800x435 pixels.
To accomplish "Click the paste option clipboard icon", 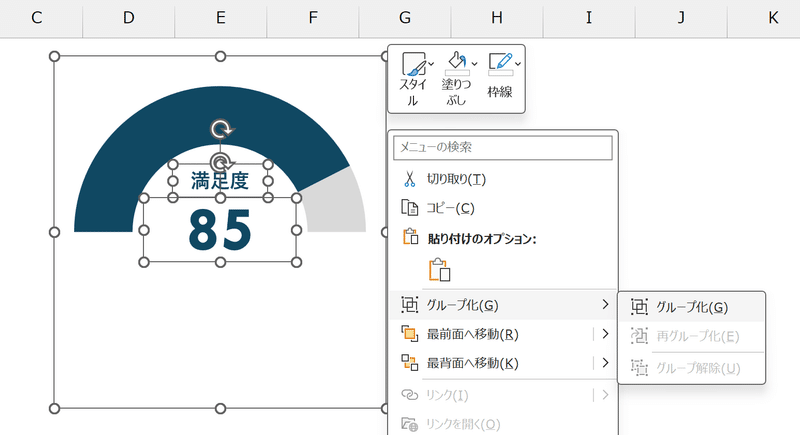I will point(439,270).
